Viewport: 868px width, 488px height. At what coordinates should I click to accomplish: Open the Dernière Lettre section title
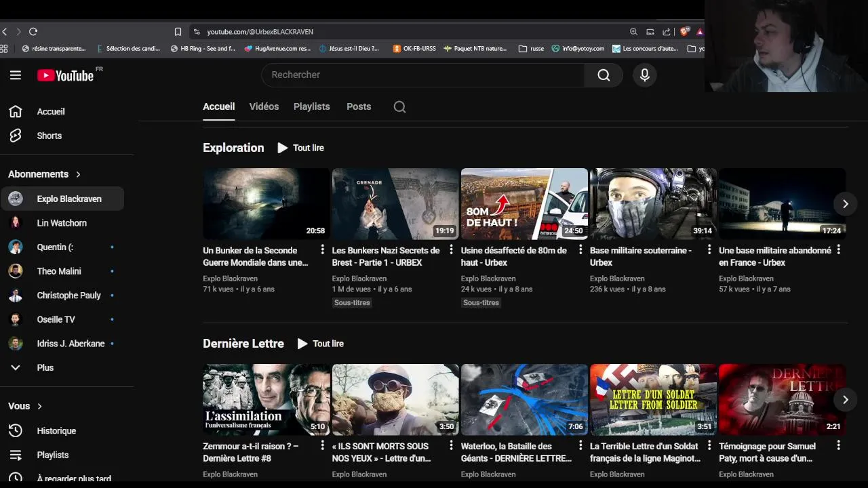pyautogui.click(x=243, y=344)
